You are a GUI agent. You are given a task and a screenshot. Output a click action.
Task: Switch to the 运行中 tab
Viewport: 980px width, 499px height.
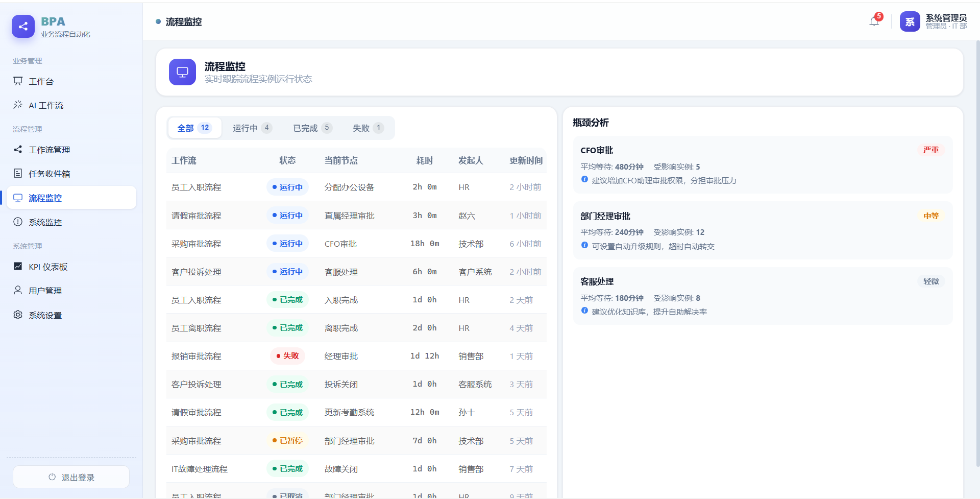click(x=252, y=128)
